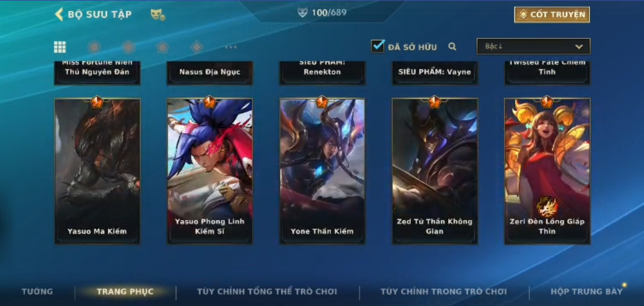Open the Zeri Đèn Lồng Giáp Thìn skin

(x=547, y=171)
